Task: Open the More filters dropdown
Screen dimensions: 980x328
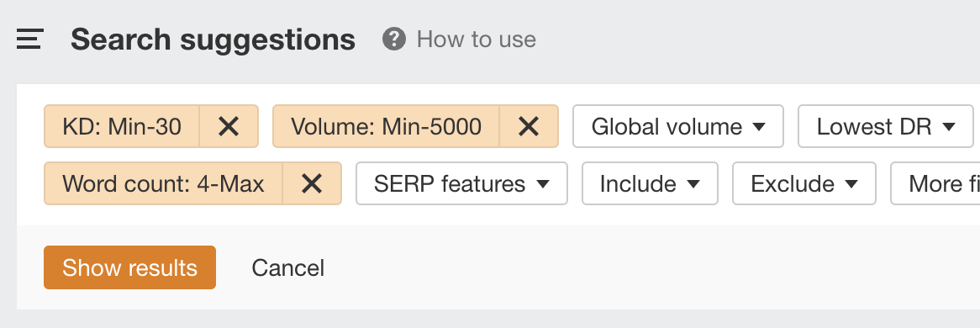Action: point(935,183)
